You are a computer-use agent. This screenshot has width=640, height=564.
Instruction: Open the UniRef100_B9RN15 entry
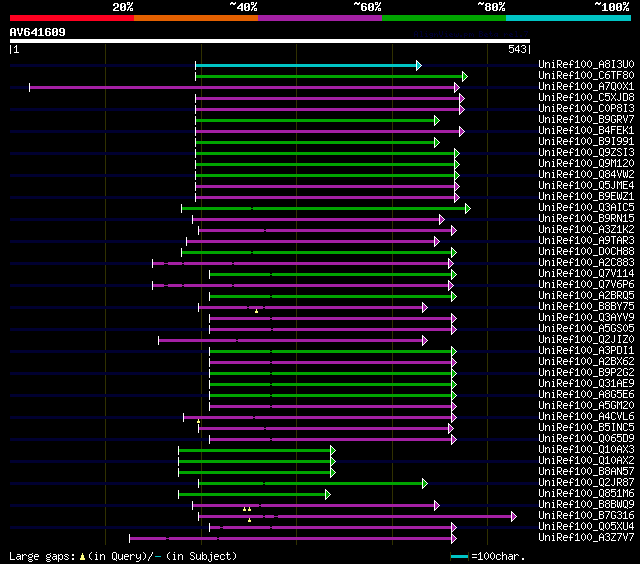(x=586, y=219)
